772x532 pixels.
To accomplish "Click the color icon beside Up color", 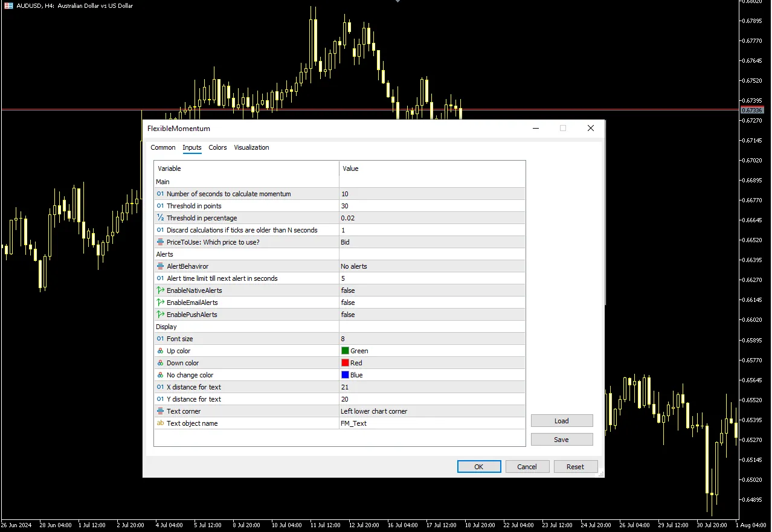I will (160, 351).
